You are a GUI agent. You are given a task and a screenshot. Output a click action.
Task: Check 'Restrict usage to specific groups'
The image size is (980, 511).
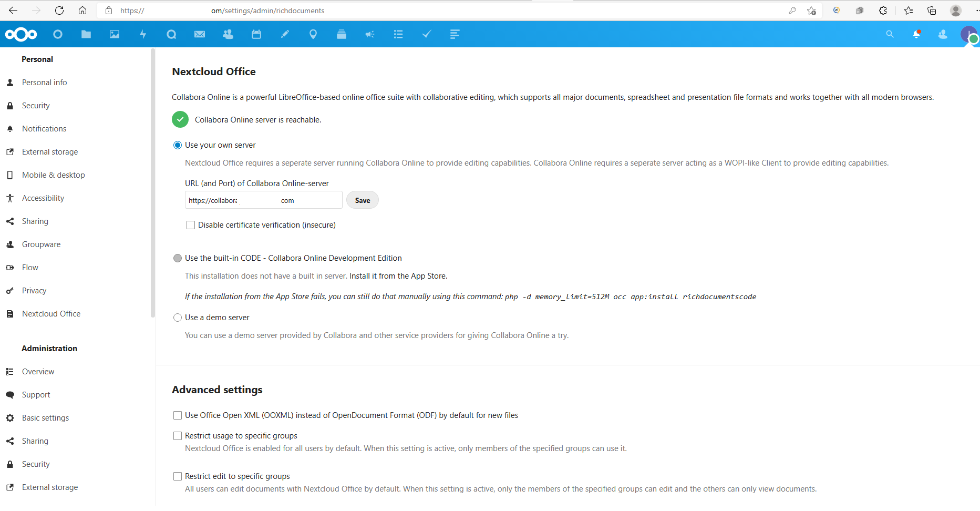click(178, 436)
